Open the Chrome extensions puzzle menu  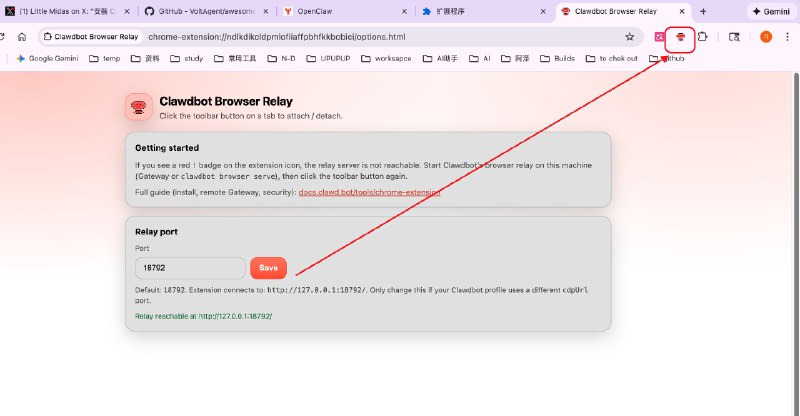[x=703, y=37]
